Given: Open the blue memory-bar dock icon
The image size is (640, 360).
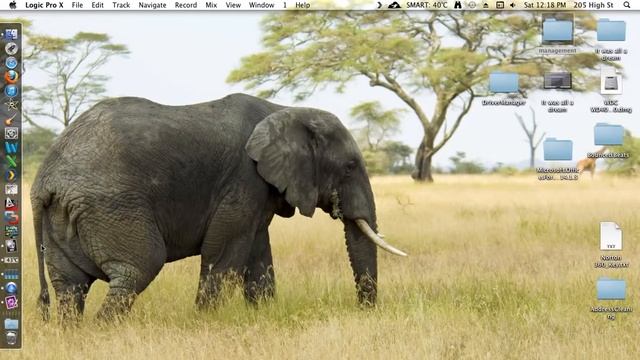Looking at the screenshot, I should click(11, 274).
